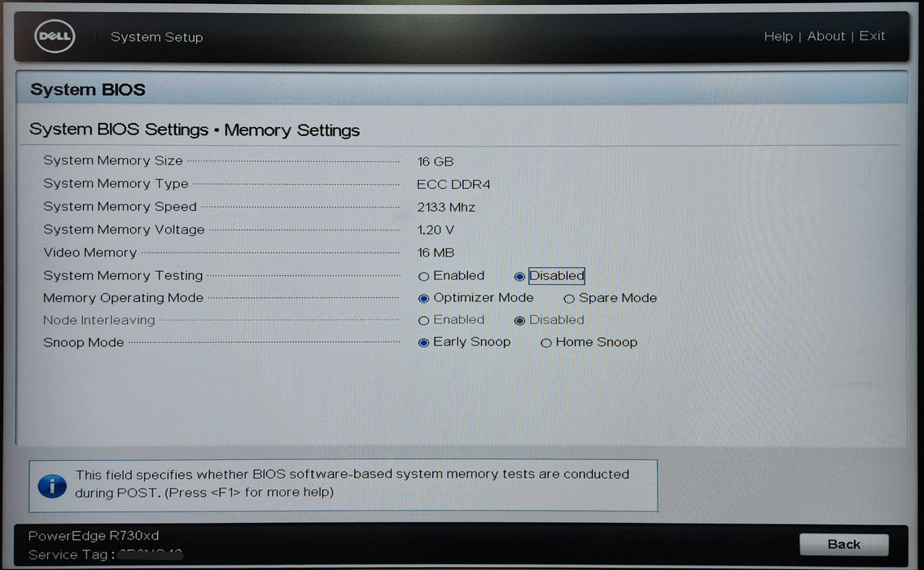Select Disabled for System Memory Testing
Viewport: 924px width, 570px height.
[519, 277]
